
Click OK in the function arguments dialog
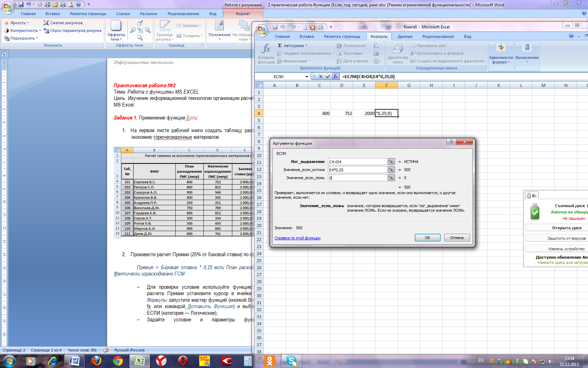(427, 238)
